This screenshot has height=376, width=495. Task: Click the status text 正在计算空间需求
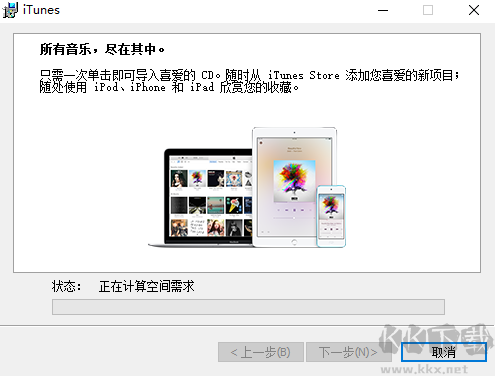coord(146,286)
